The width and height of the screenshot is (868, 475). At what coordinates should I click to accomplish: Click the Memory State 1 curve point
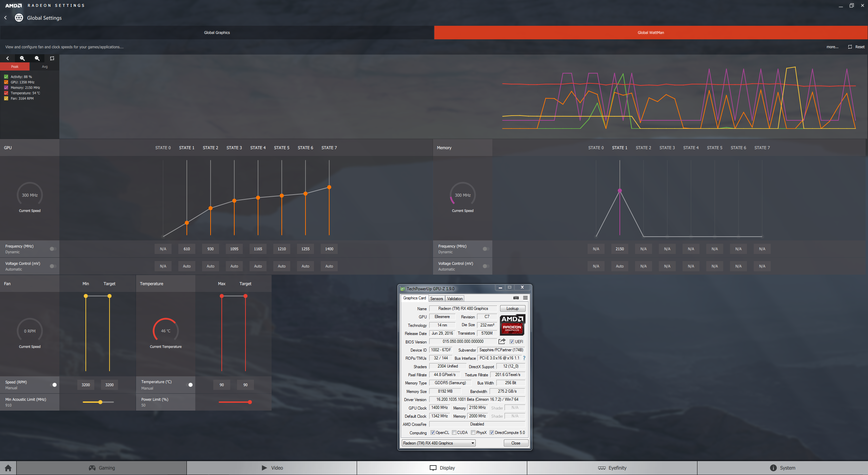tap(620, 191)
